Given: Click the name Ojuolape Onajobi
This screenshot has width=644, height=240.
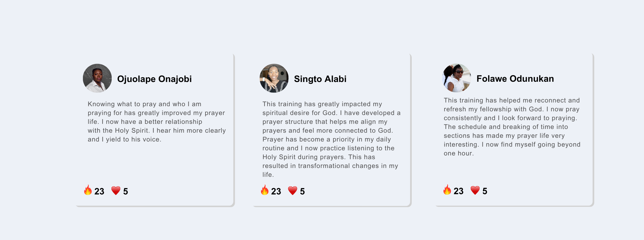Looking at the screenshot, I should pos(154,79).
